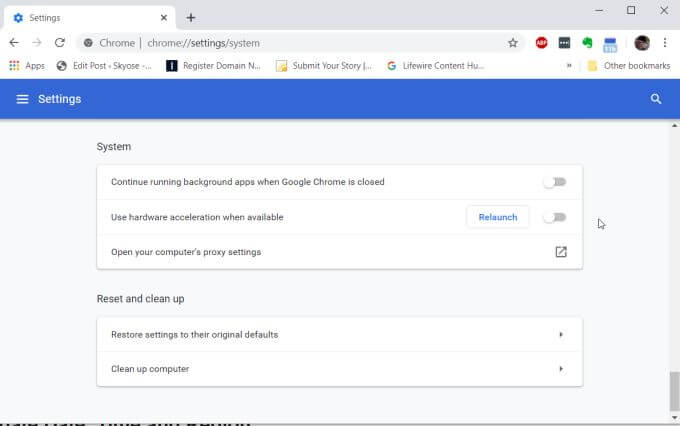
Task: Open Chrome's three-dot menu
Action: point(665,43)
